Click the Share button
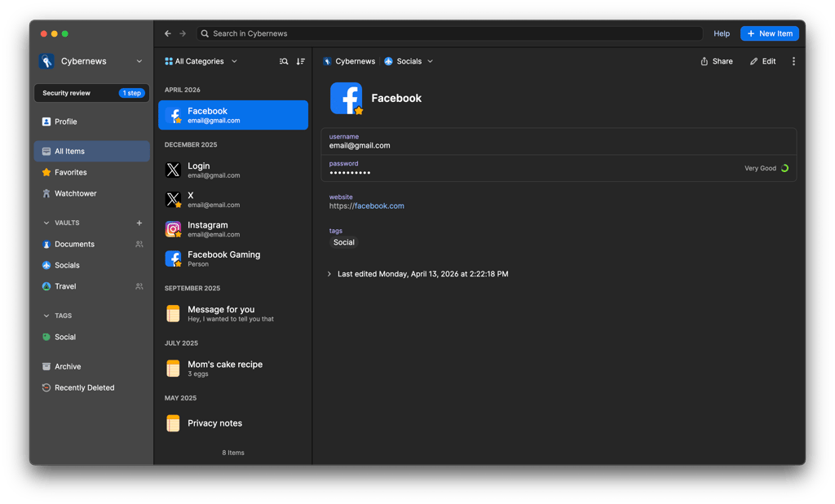The height and width of the screenshot is (504, 835). tap(716, 61)
